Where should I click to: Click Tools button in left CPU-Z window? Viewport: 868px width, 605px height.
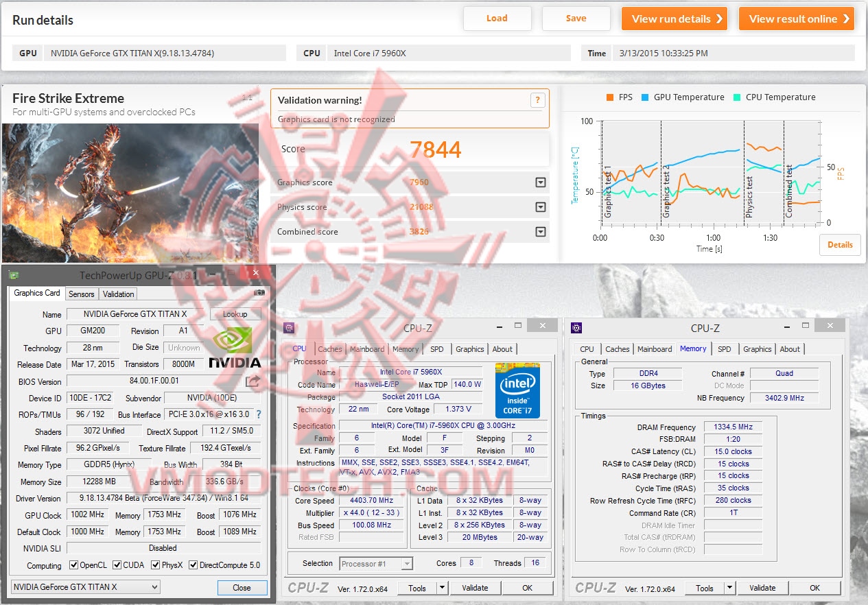click(x=417, y=588)
